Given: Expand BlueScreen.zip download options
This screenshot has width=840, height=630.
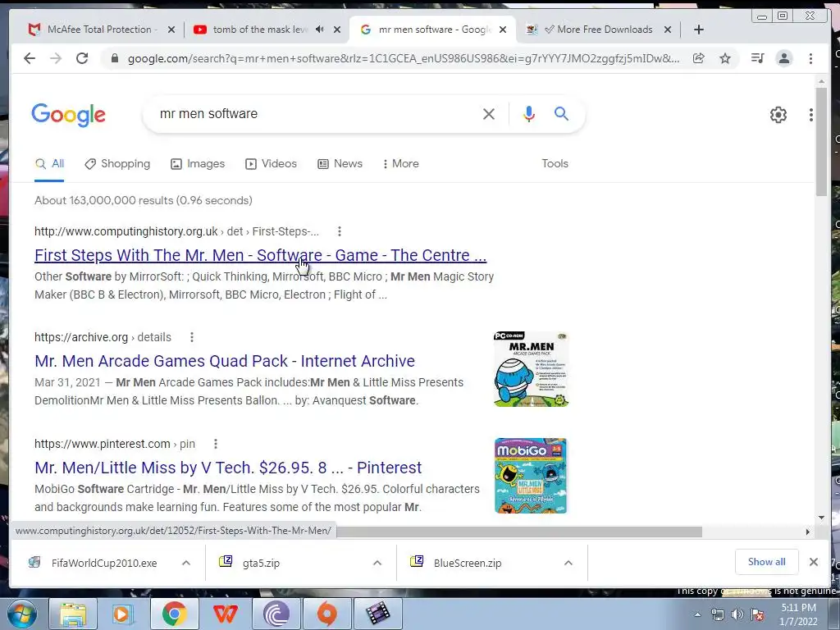Looking at the screenshot, I should pos(568,563).
